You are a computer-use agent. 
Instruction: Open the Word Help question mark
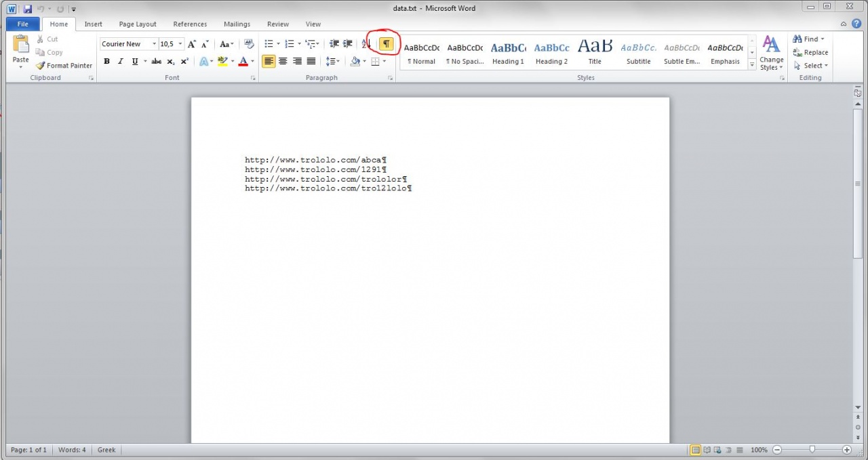pos(856,24)
